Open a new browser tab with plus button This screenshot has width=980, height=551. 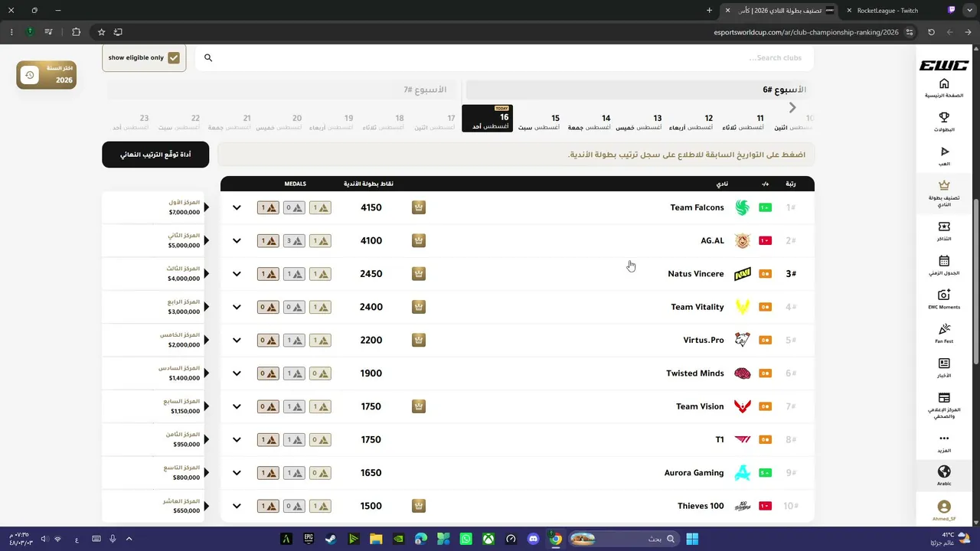[709, 11]
